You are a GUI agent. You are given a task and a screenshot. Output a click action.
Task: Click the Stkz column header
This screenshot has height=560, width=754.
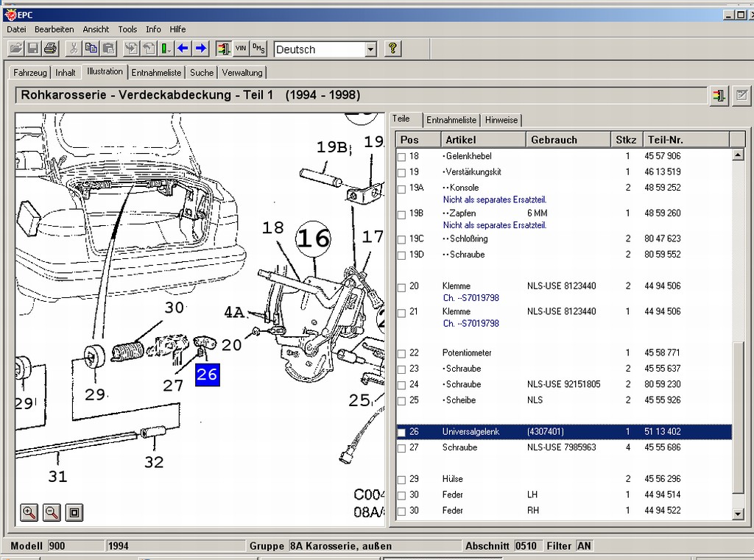pyautogui.click(x=626, y=140)
